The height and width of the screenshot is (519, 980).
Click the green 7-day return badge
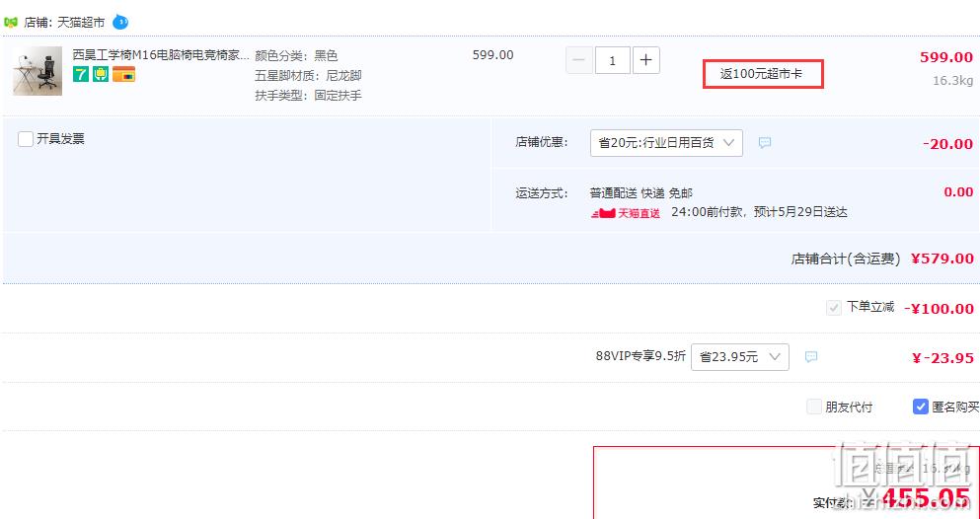coord(81,75)
